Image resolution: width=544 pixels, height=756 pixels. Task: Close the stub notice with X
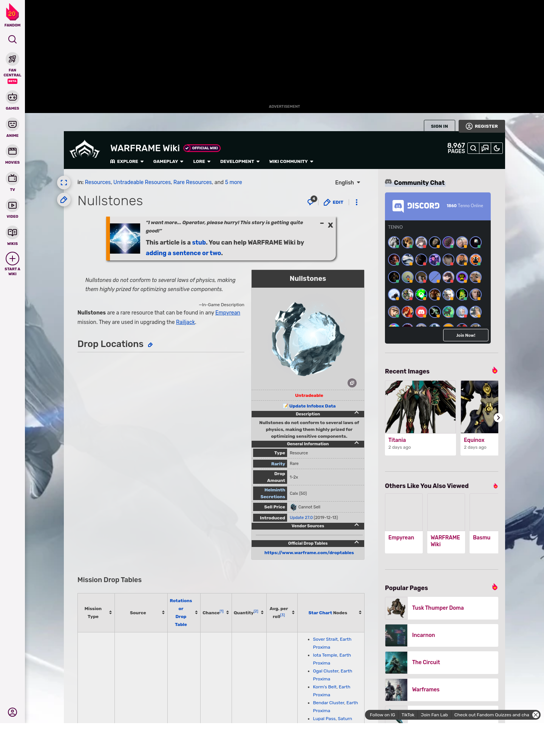[331, 225]
